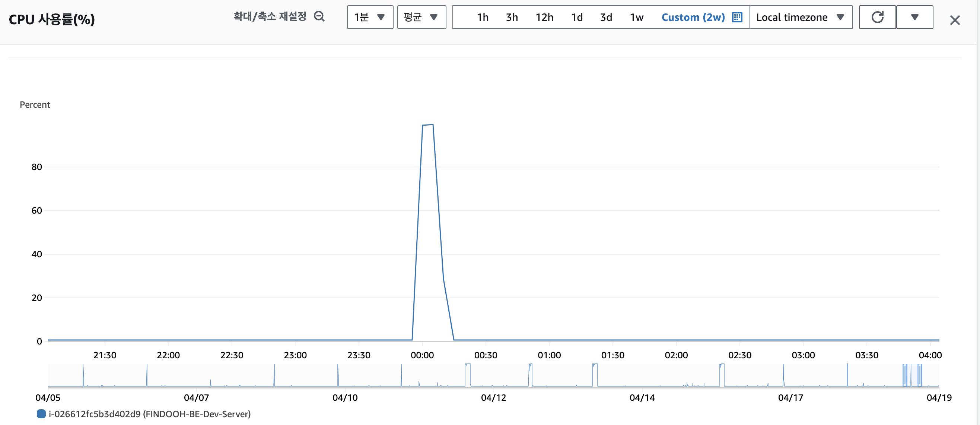Click the selection handle in the mini timeline
980x425 pixels.
tap(905, 375)
